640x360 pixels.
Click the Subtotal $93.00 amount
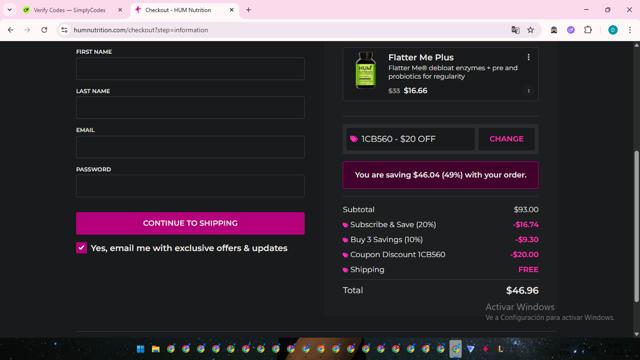pos(526,210)
